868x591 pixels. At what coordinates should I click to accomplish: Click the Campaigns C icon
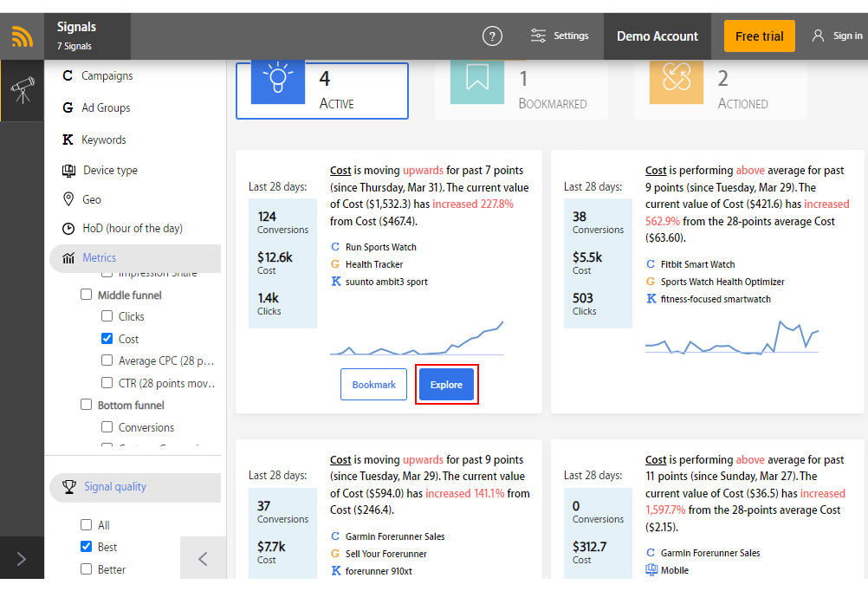[68, 75]
